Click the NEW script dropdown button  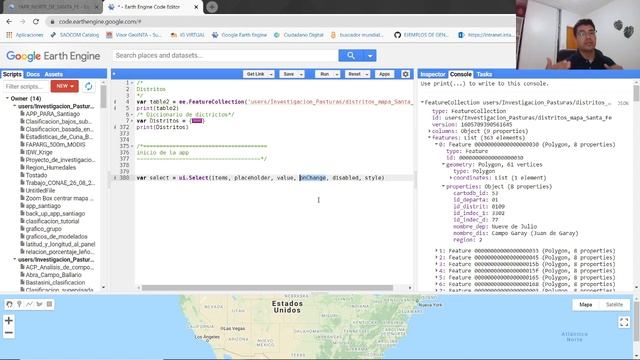coord(64,86)
